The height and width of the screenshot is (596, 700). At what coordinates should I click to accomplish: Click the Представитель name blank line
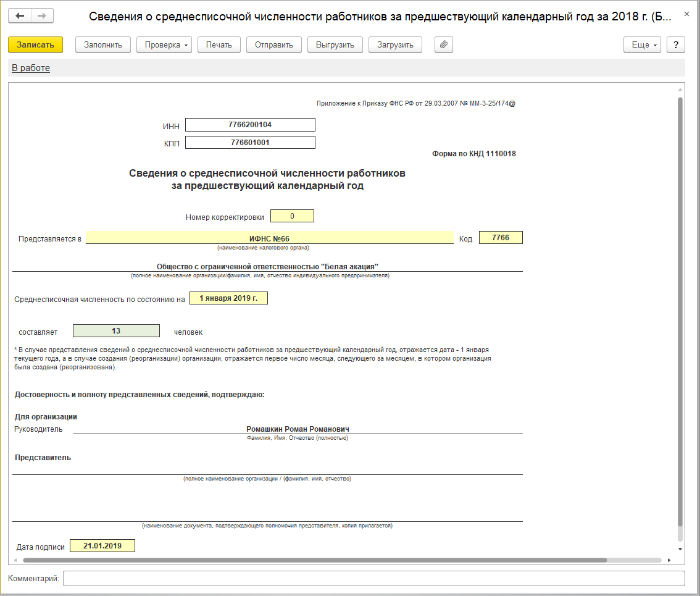(267, 469)
